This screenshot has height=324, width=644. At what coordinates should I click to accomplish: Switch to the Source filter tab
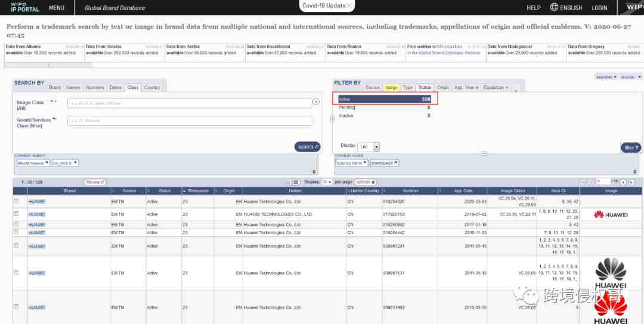click(x=373, y=88)
